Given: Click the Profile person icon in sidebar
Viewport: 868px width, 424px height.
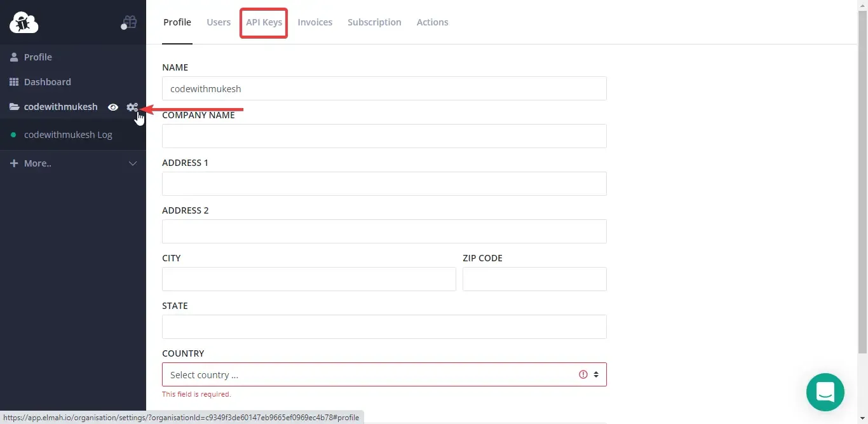Looking at the screenshot, I should click(x=13, y=57).
